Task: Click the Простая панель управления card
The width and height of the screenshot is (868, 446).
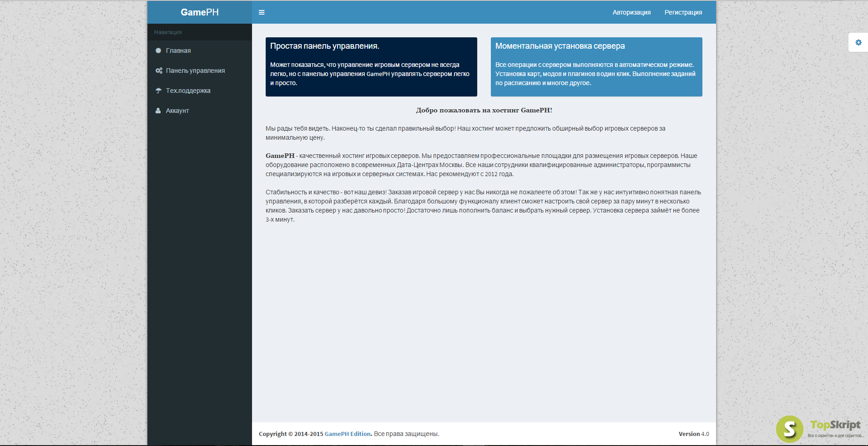Action: pos(371,67)
